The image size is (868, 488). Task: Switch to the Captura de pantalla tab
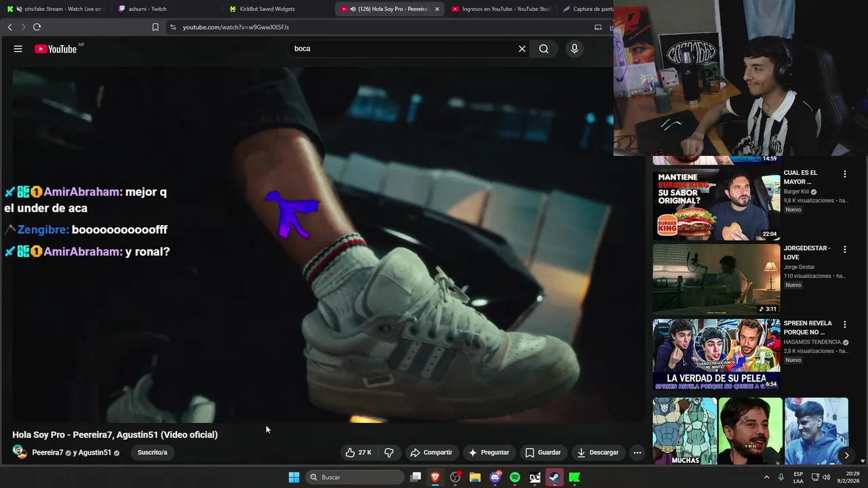tap(587, 9)
